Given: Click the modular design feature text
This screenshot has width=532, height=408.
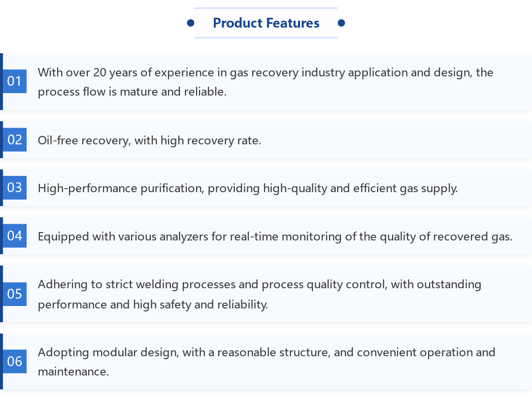Looking at the screenshot, I should [266, 362].
